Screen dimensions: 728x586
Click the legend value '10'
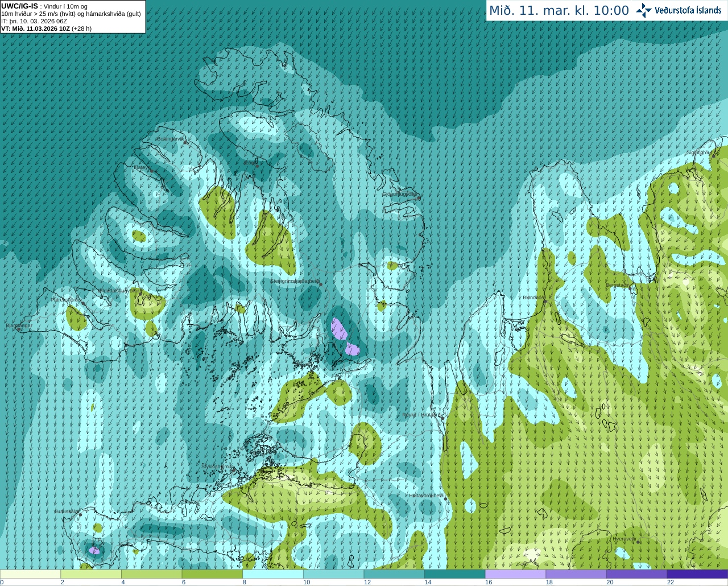(307, 582)
